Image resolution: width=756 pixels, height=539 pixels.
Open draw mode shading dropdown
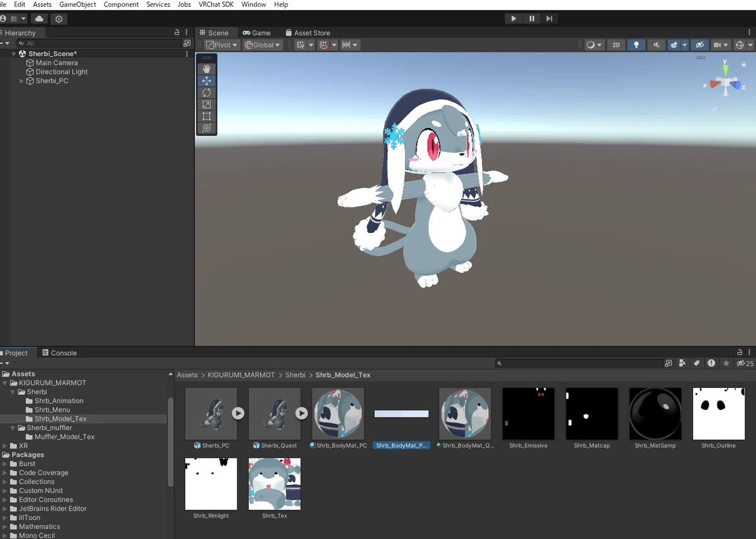594,45
